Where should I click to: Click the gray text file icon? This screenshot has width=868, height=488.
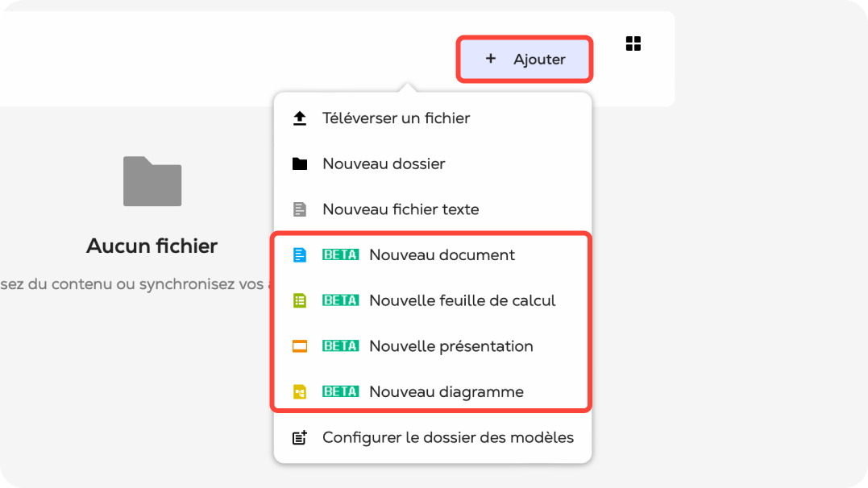pos(300,210)
